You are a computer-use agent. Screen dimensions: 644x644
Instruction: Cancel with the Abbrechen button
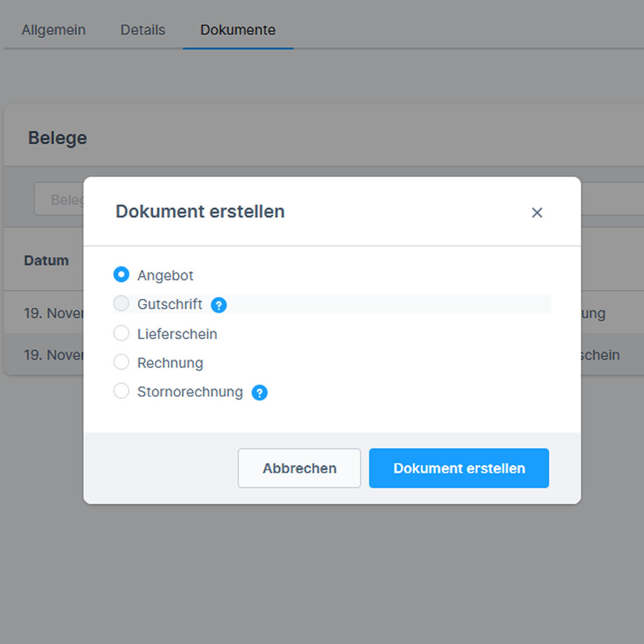point(299,468)
